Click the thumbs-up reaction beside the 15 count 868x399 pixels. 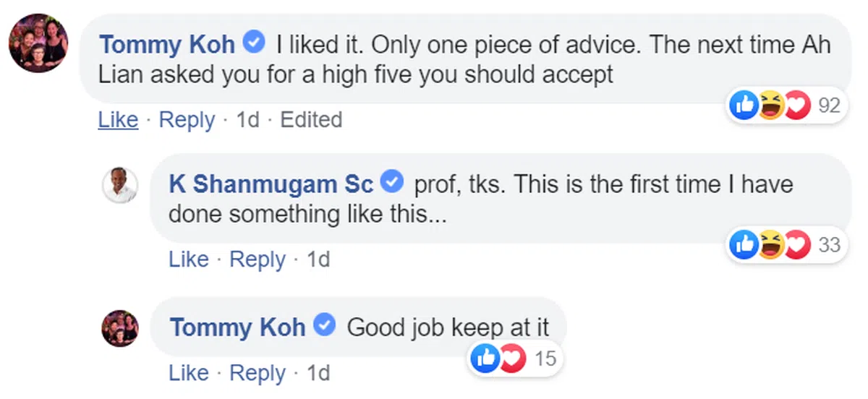(485, 357)
